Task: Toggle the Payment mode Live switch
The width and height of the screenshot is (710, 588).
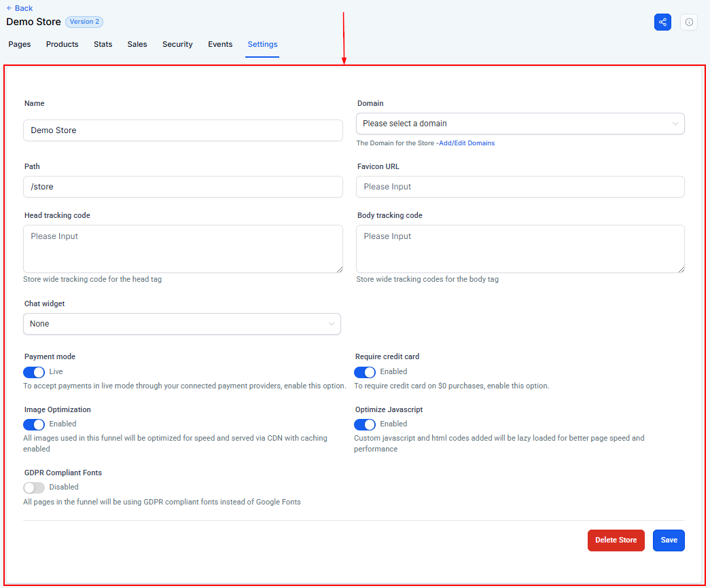Action: pos(34,372)
